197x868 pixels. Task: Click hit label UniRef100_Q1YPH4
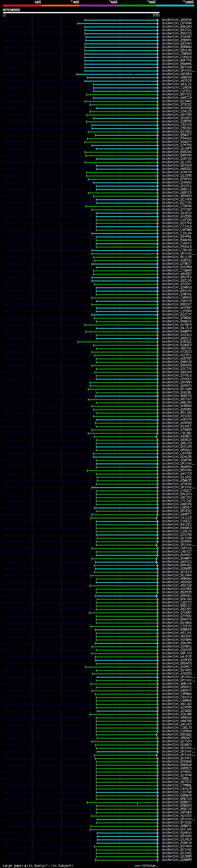click(x=177, y=775)
